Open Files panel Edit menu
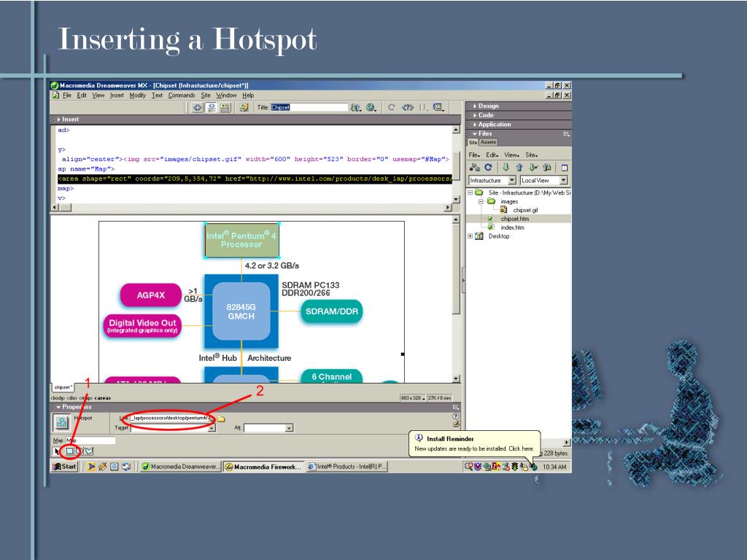This screenshot has height=560, width=747. point(492,155)
